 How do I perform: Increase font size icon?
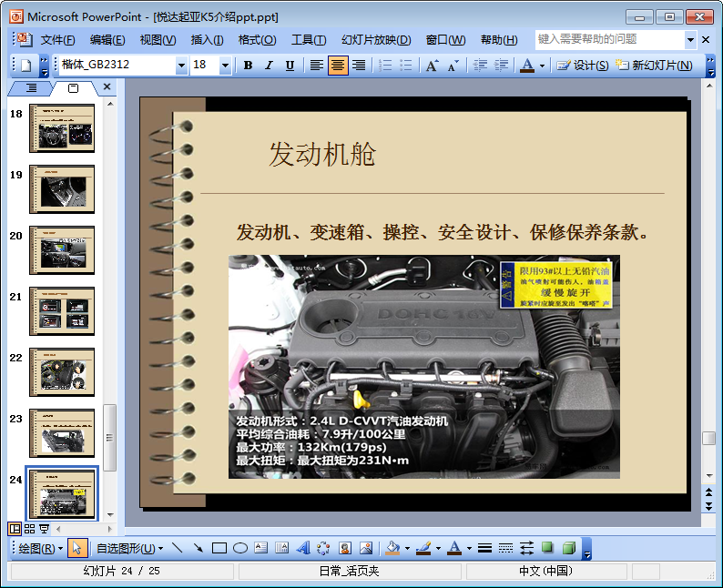pos(432,66)
